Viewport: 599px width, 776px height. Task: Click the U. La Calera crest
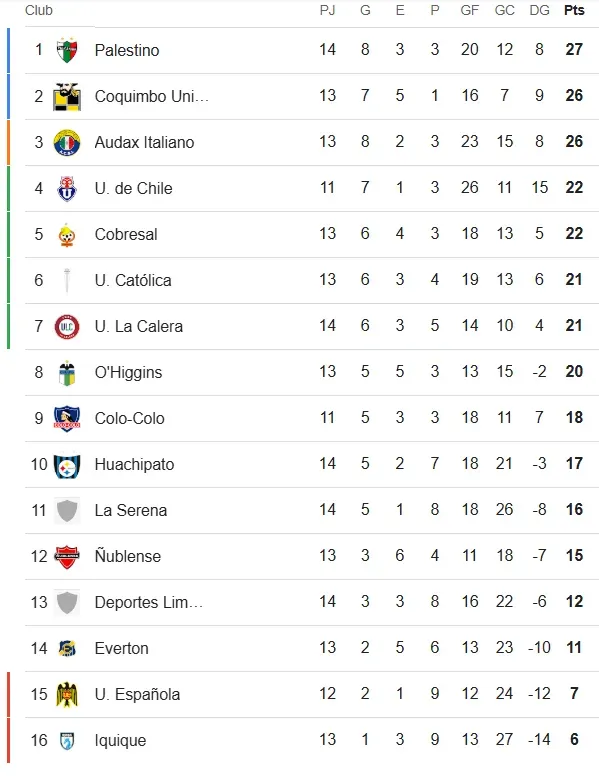coord(67,327)
